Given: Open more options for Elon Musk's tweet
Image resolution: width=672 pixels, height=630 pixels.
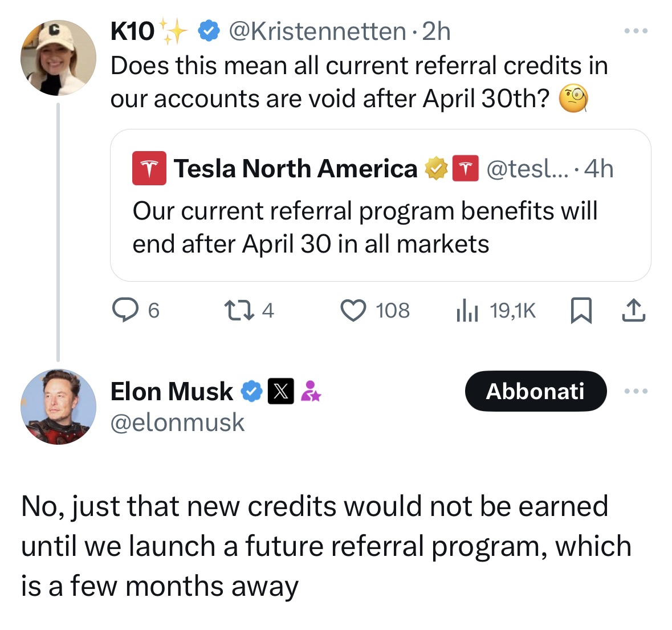Looking at the screenshot, I should [x=636, y=391].
